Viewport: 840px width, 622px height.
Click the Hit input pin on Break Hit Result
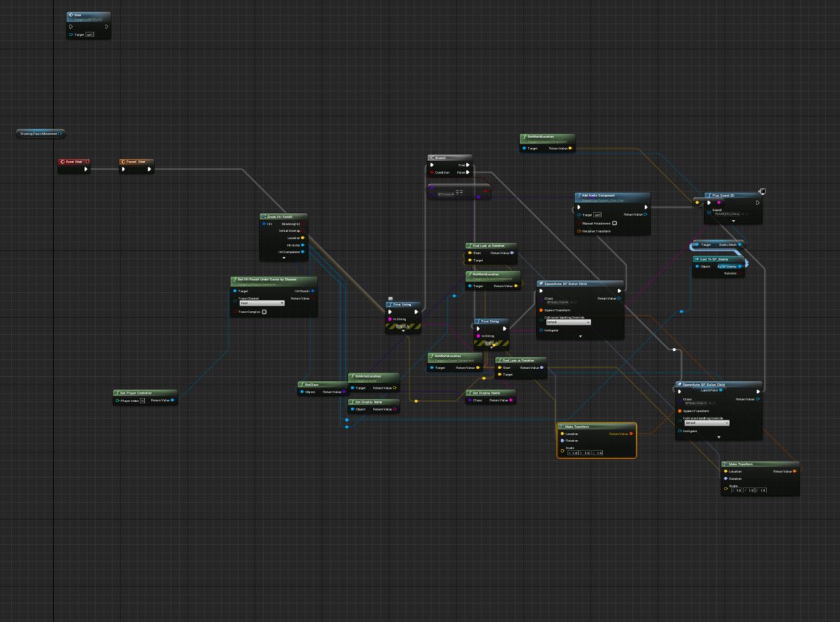click(263, 223)
